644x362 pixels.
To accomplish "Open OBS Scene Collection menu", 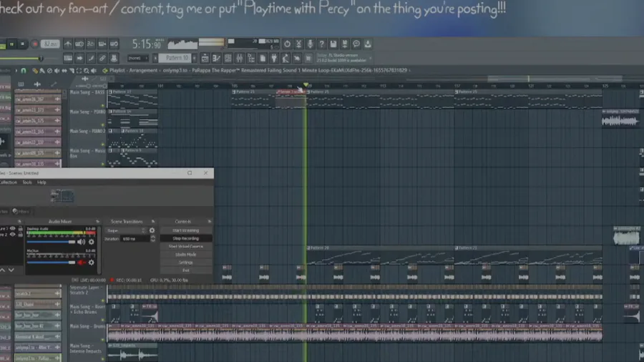I will tap(7, 182).
